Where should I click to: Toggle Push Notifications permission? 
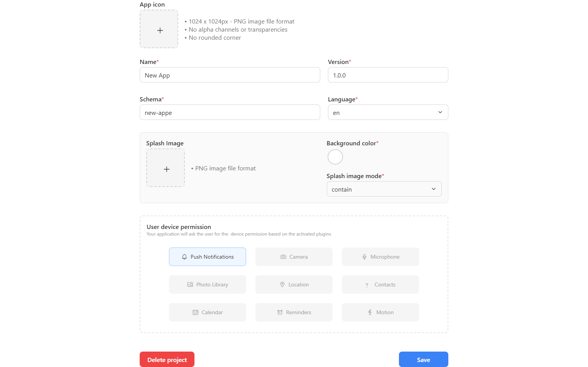tap(208, 257)
